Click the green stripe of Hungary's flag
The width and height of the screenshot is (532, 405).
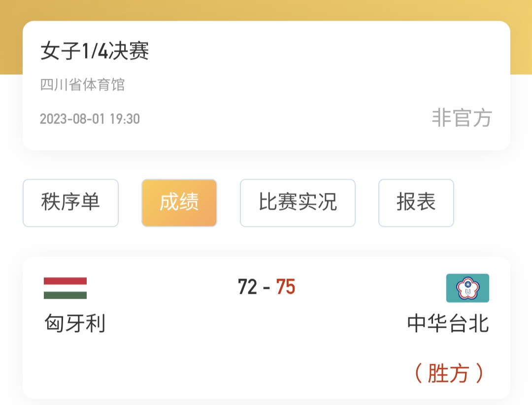pyautogui.click(x=65, y=295)
